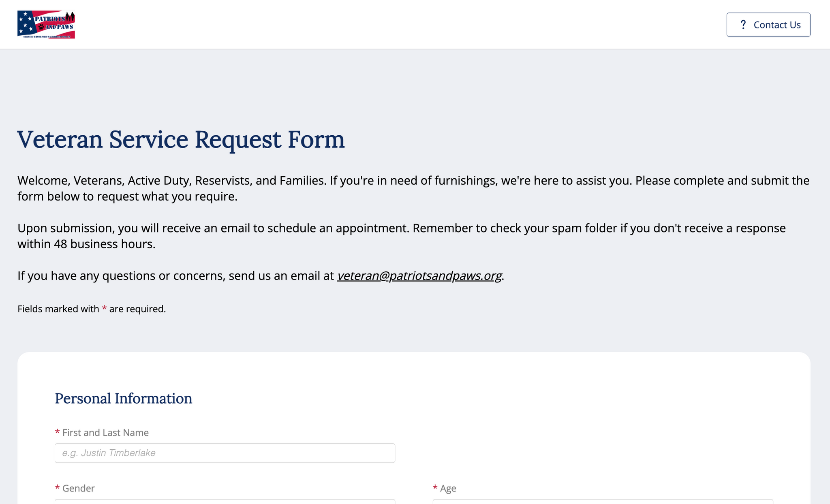Viewport: 830px width, 504px height.
Task: Open the Gender dropdown box
Action: pyautogui.click(x=225, y=502)
